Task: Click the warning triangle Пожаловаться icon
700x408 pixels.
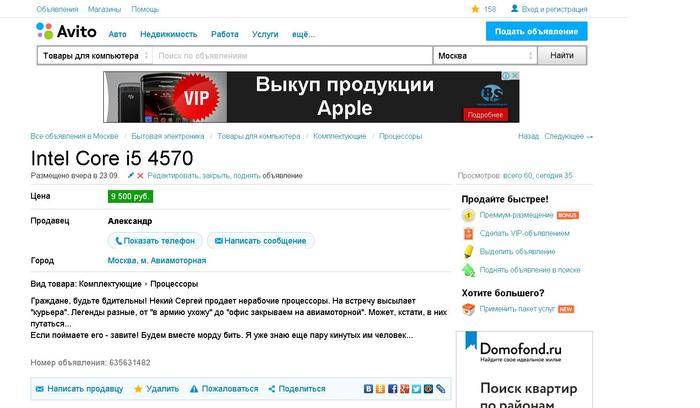Action: tap(194, 389)
